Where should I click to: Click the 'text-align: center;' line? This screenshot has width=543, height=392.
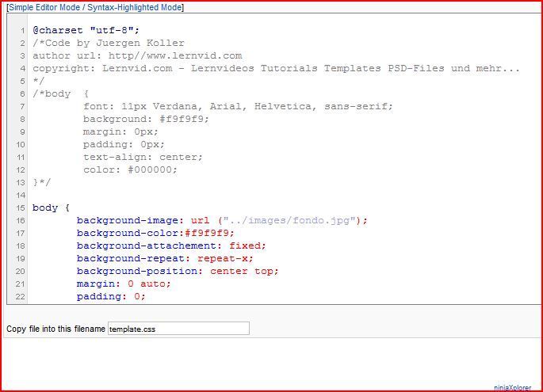(143, 157)
